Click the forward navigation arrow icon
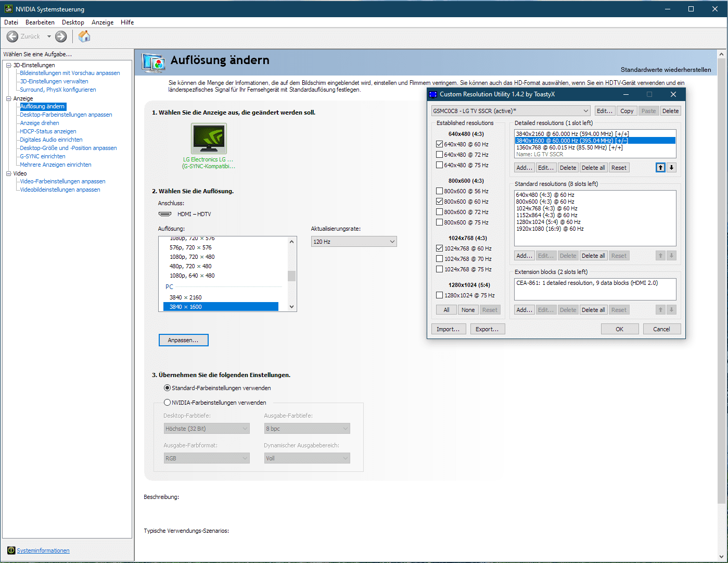This screenshot has width=728, height=563. pyautogui.click(x=61, y=36)
